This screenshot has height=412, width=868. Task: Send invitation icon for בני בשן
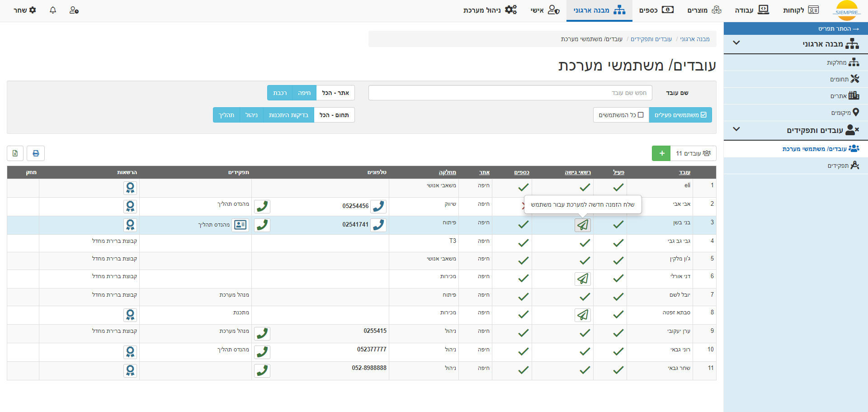tap(582, 225)
